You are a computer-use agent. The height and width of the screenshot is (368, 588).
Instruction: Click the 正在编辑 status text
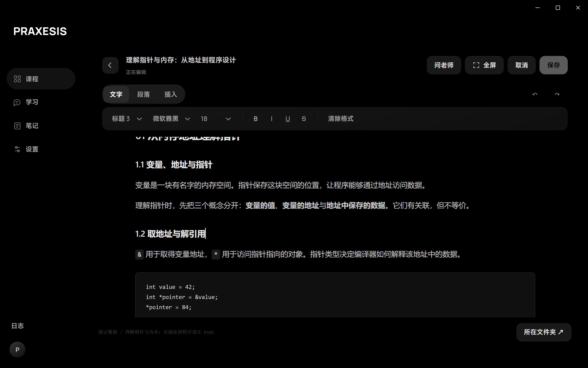coord(136,72)
